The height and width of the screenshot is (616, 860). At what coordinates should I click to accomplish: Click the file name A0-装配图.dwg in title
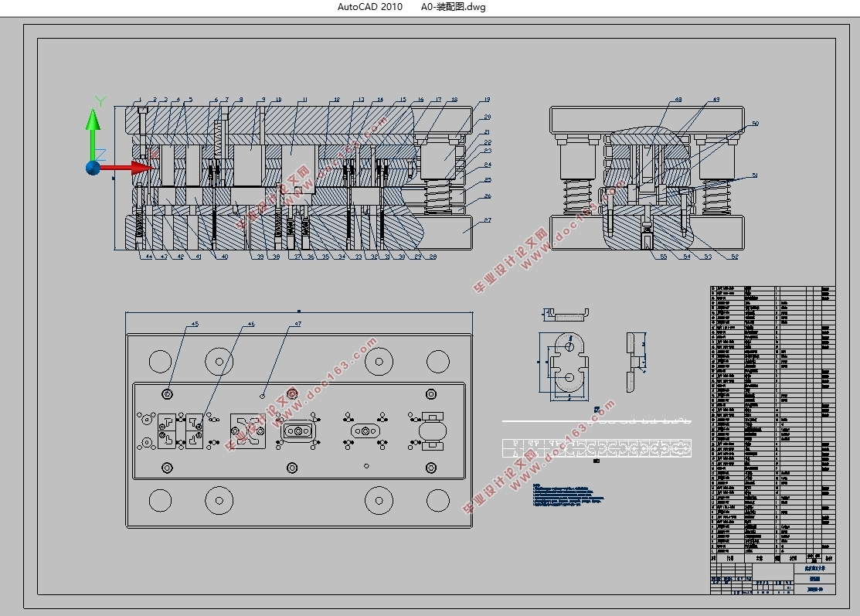coord(453,7)
